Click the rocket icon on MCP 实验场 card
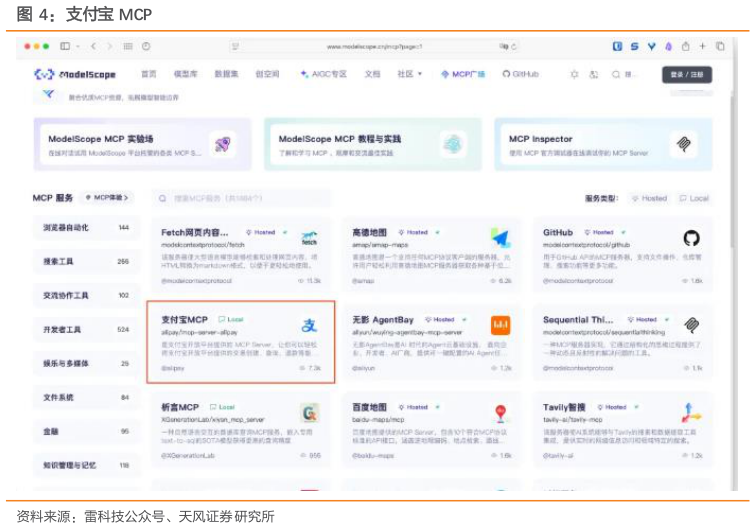The width and height of the screenshot is (755, 528). 222,144
